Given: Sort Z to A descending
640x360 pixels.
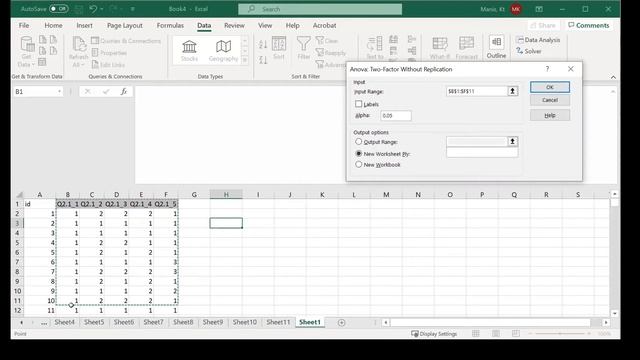Looking at the screenshot, I should point(263,60).
